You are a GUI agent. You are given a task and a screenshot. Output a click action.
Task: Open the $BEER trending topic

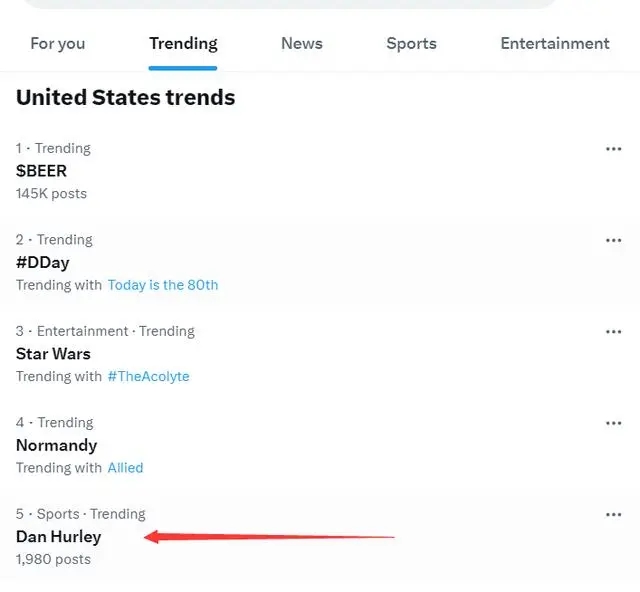tap(41, 171)
